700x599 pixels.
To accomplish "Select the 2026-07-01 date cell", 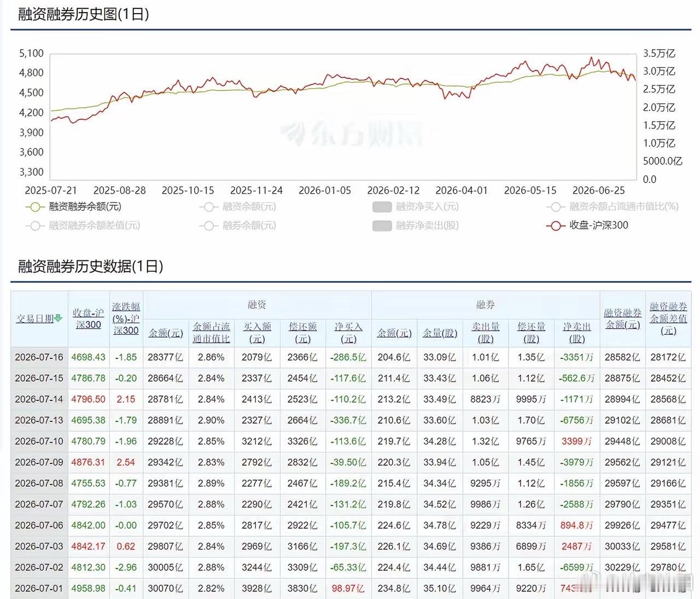I will pos(39,589).
